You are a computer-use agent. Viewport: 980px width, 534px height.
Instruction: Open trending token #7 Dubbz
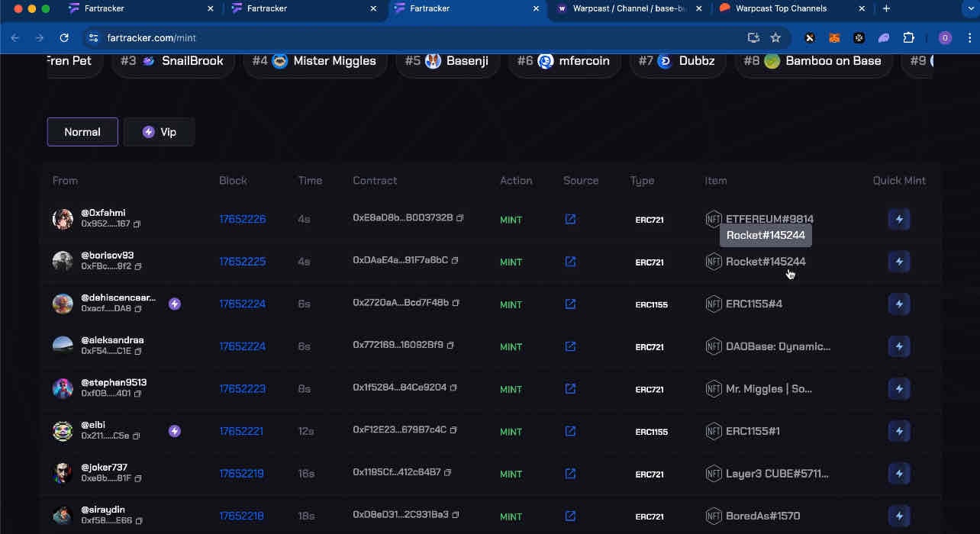click(x=678, y=61)
